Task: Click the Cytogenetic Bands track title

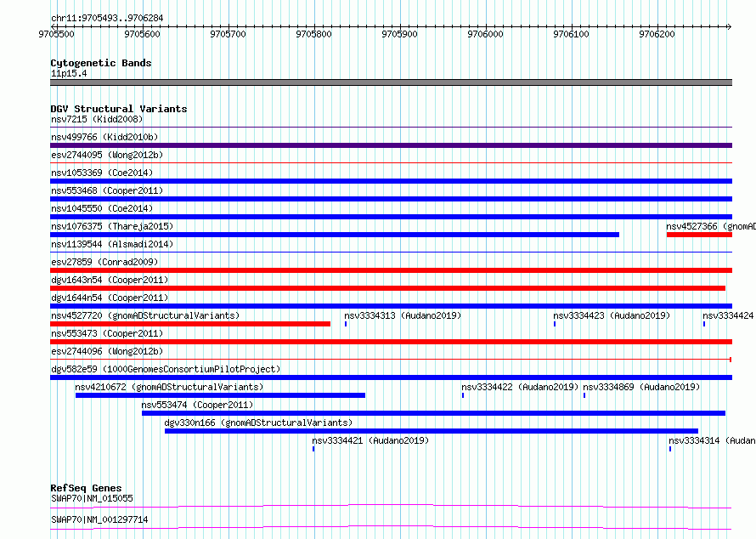Action: (101, 63)
